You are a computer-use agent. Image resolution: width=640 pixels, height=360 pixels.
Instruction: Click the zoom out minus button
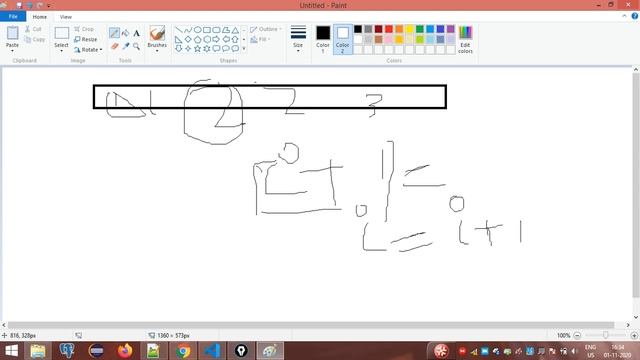pos(577,336)
